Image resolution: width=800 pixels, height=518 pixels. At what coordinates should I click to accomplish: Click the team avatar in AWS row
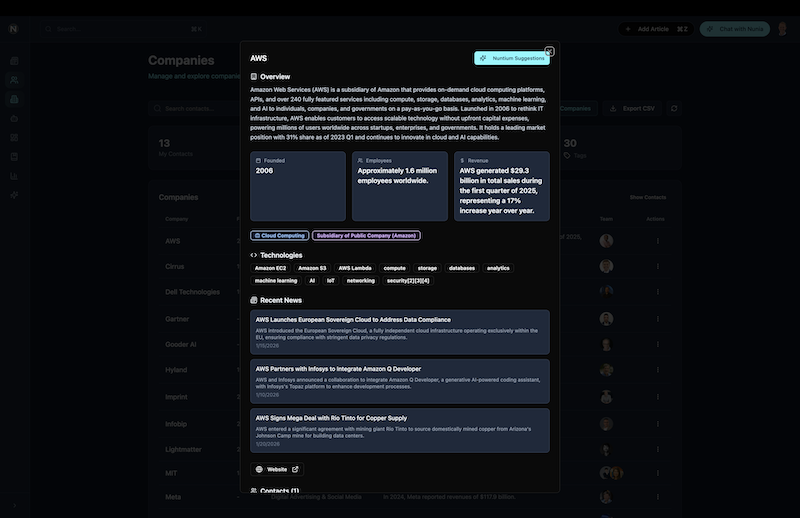606,241
